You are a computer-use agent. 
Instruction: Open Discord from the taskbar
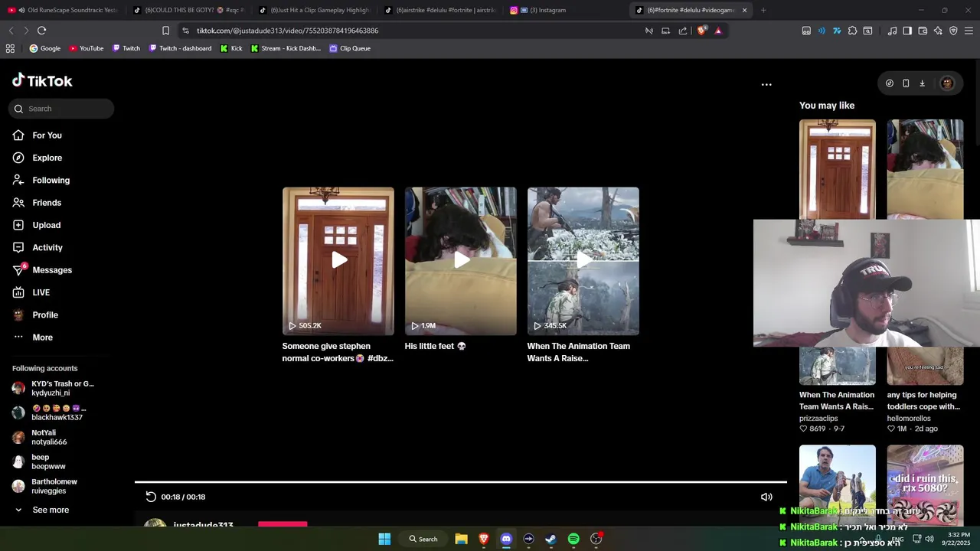[x=506, y=539]
